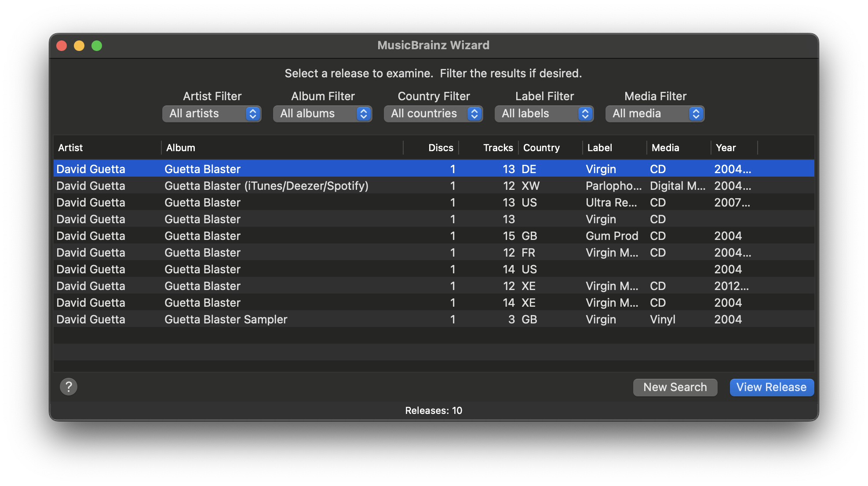Sort by the Label column header
868x486 pixels.
(615, 148)
